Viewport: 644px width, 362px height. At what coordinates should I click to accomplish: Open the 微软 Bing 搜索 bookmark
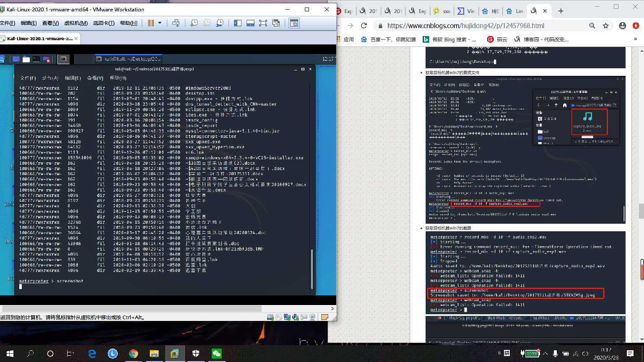point(449,39)
